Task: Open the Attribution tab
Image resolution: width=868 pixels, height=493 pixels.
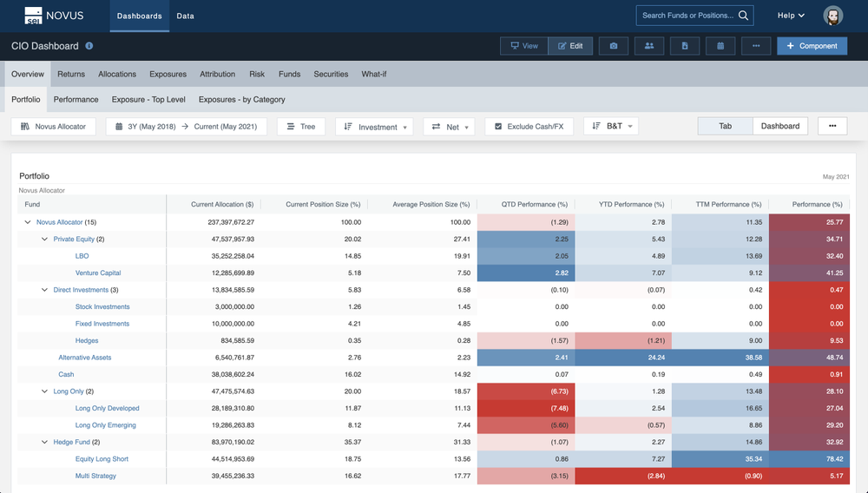Action: coord(218,74)
